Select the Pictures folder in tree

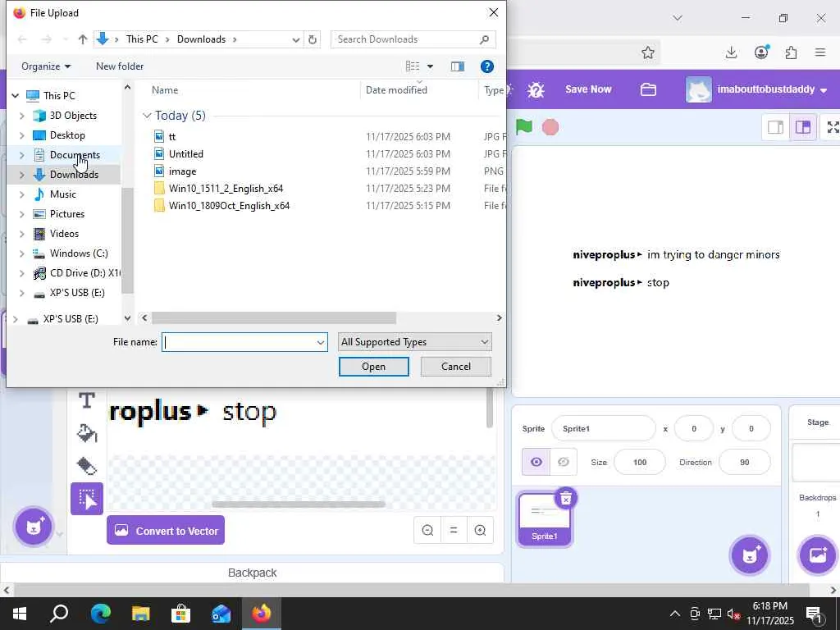pyautogui.click(x=66, y=214)
